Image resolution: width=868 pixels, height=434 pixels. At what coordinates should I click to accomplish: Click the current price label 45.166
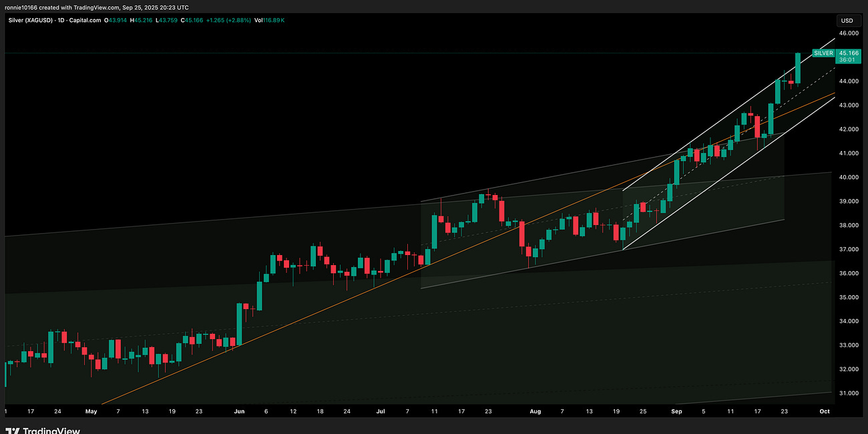[848, 53]
